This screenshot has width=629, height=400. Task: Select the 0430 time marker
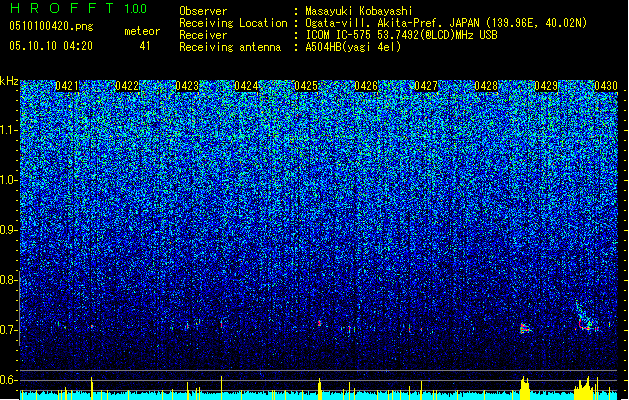pos(606,85)
